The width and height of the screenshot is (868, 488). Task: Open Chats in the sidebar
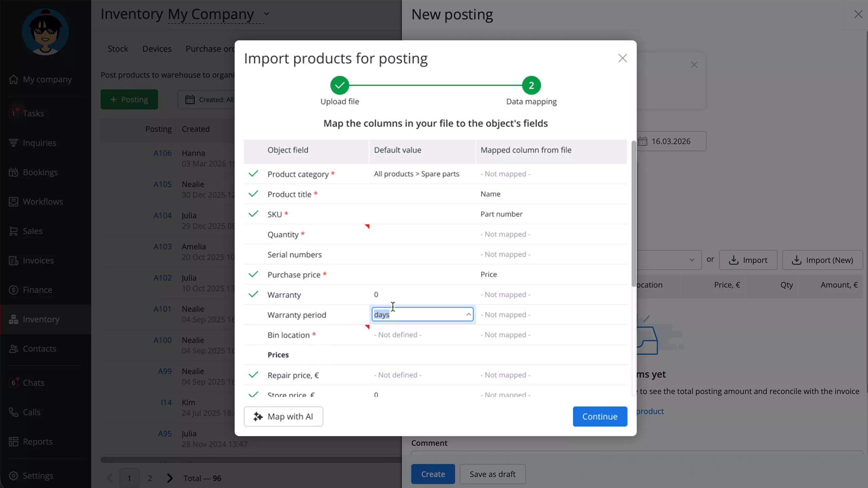point(33,383)
